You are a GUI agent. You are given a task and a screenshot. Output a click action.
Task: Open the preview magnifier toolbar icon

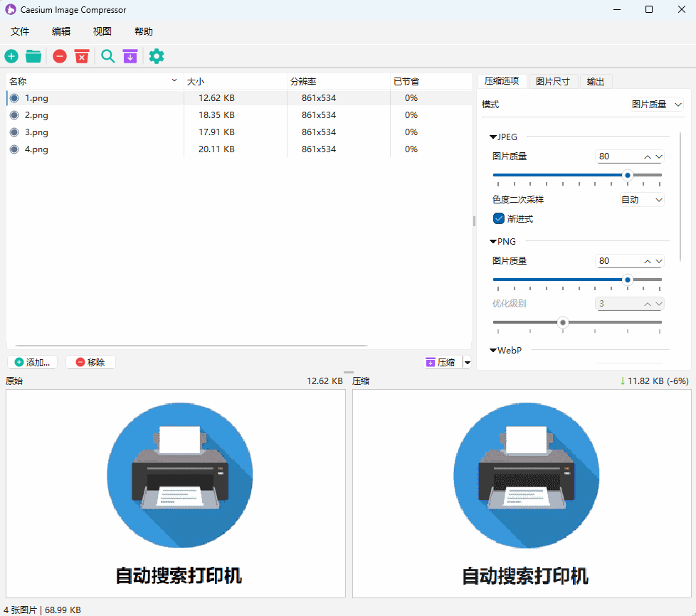[x=107, y=55]
